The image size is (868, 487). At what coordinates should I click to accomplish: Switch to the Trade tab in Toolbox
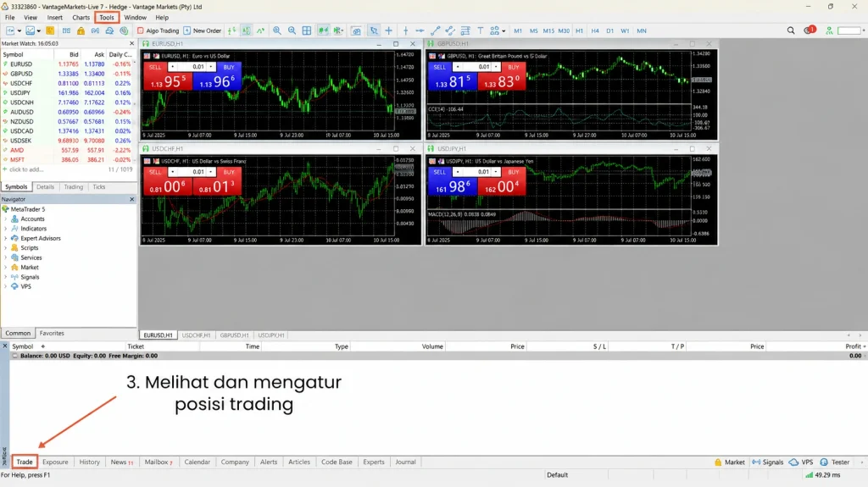pos(25,462)
